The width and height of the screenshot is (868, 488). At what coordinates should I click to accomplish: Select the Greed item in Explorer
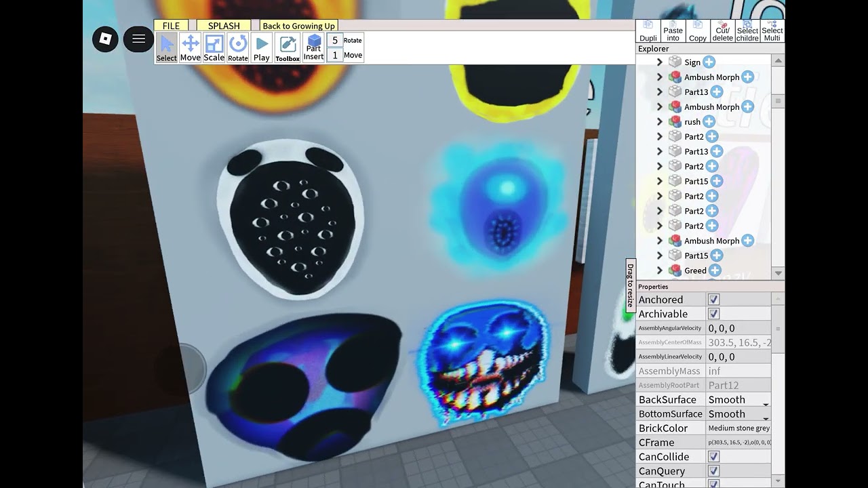pos(695,270)
